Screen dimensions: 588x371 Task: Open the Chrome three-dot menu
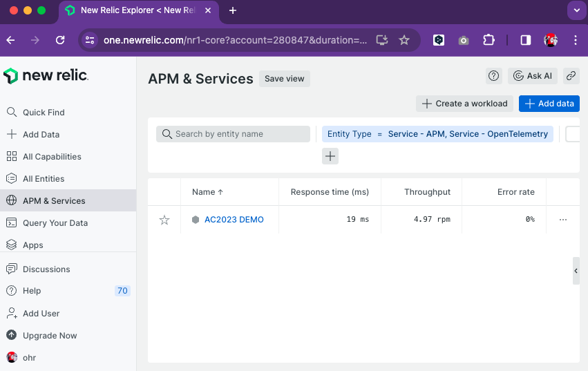[x=576, y=40]
